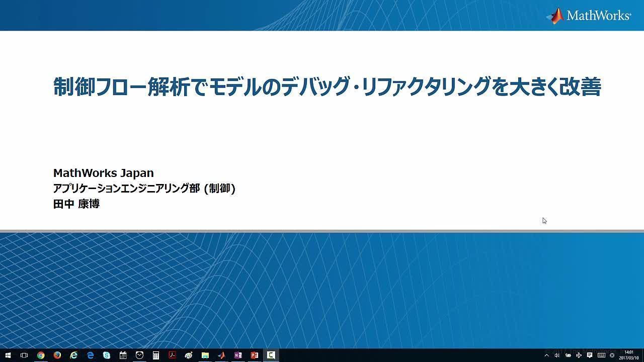
Task: Open Microsoft Edge from the taskbar
Action: [x=91, y=355]
